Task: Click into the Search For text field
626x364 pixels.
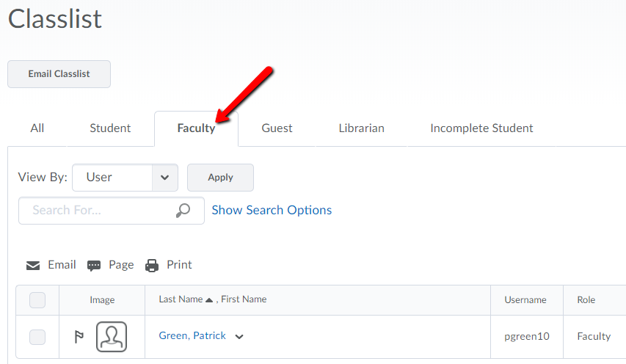Action: coord(99,211)
